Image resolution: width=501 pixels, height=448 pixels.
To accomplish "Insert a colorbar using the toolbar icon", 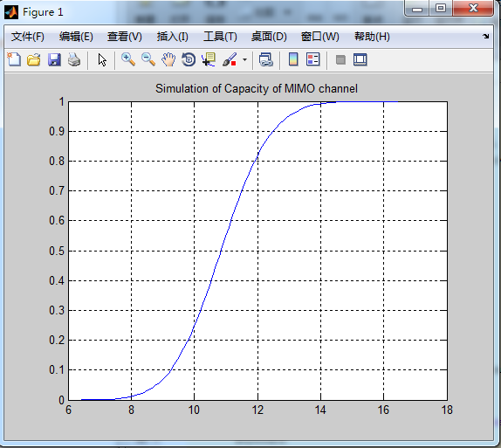I will (x=293, y=59).
